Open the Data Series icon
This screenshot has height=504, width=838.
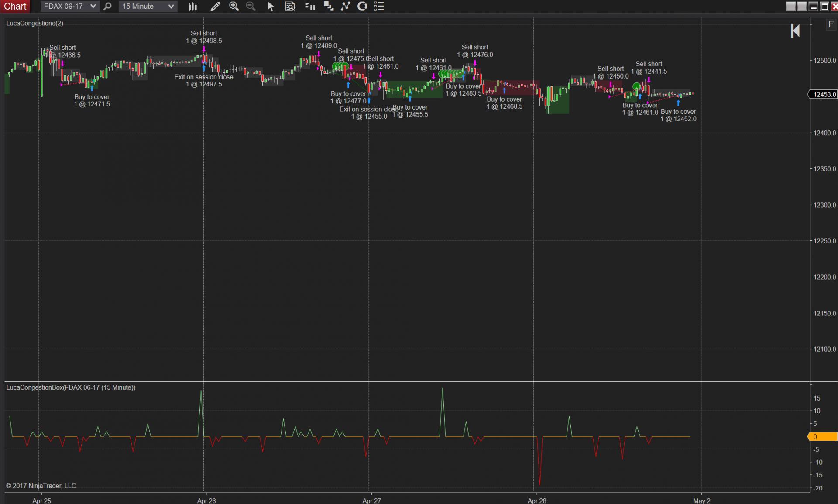click(x=328, y=7)
